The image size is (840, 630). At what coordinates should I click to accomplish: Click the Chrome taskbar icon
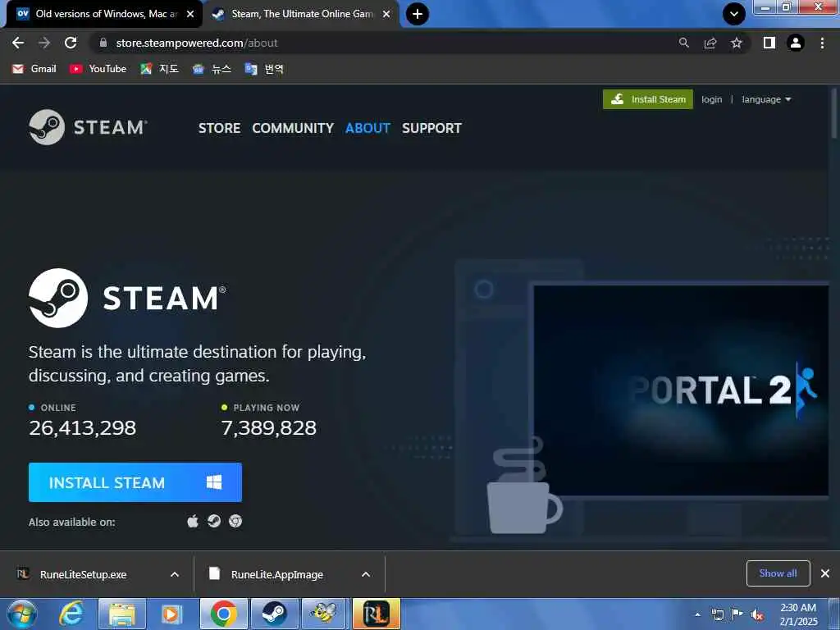223,614
